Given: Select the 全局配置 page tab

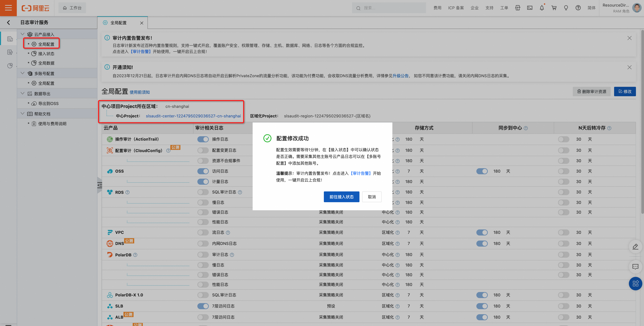Looking at the screenshot, I should pos(118,23).
